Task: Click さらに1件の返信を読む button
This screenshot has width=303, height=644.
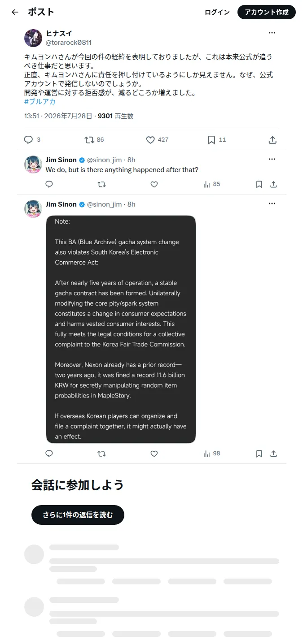Action: point(78,515)
